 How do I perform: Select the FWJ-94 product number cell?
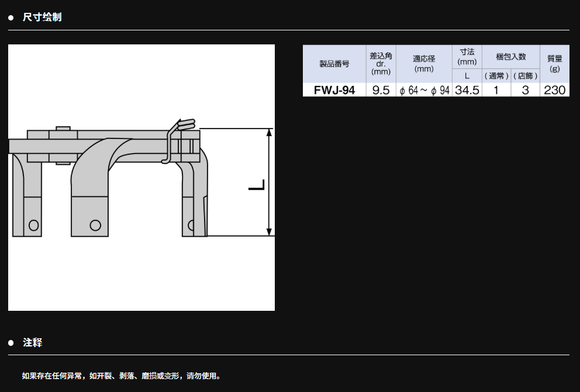click(334, 90)
